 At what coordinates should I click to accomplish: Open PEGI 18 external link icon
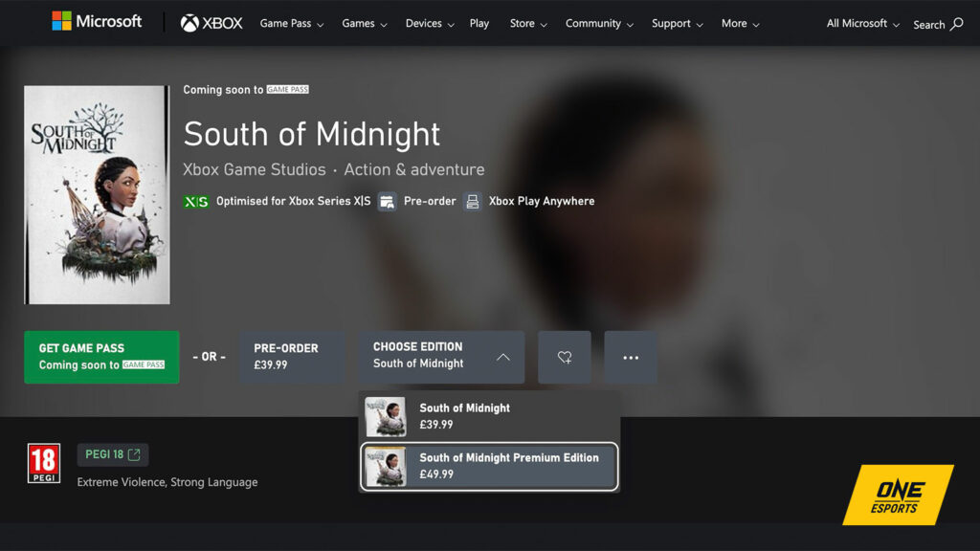[x=134, y=454]
